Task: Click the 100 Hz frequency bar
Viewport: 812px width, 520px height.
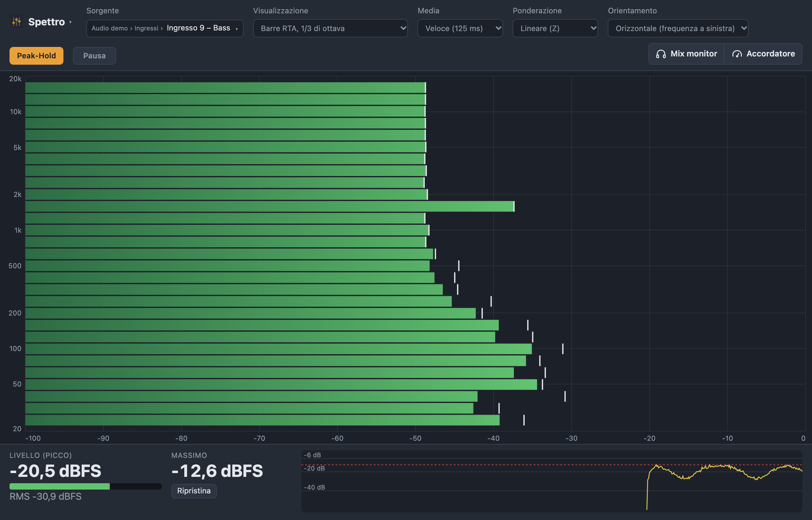Action: pyautogui.click(x=279, y=349)
